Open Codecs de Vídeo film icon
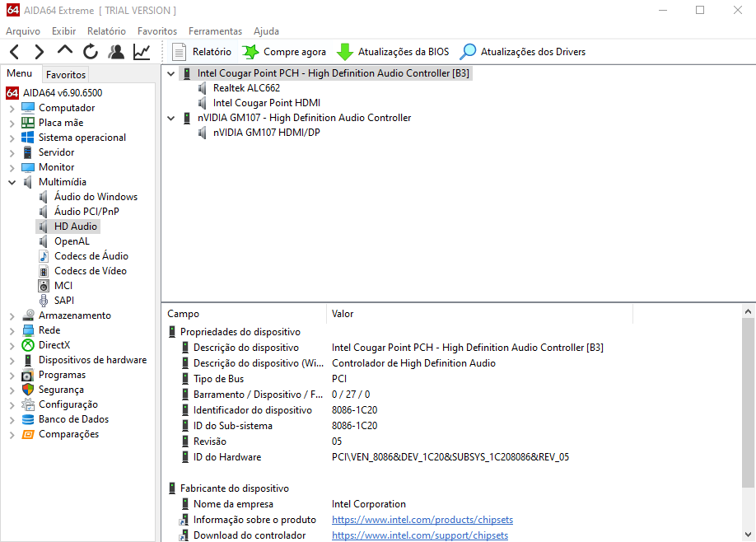The height and width of the screenshot is (542, 756). pos(44,271)
